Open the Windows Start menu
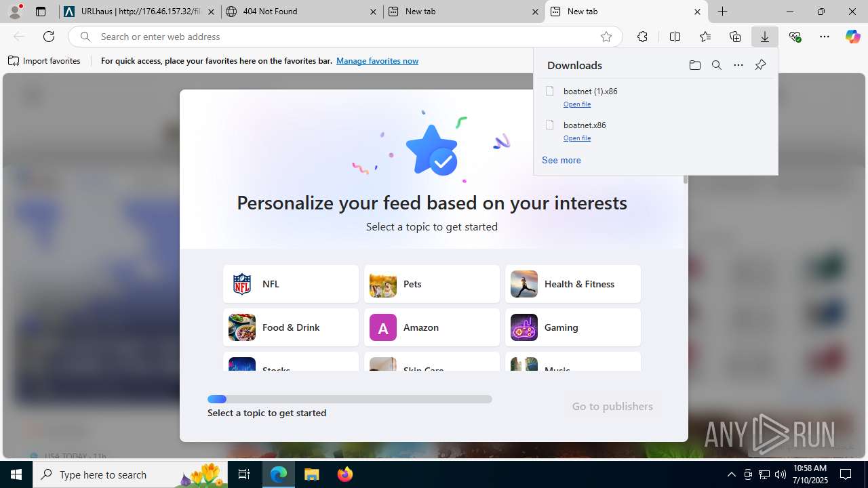Viewport: 868px width, 488px height. click(16, 474)
